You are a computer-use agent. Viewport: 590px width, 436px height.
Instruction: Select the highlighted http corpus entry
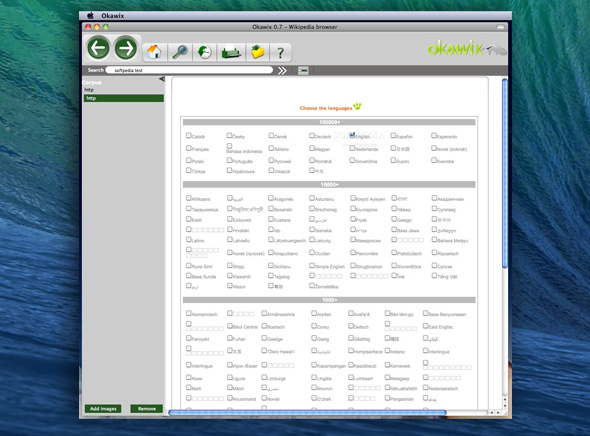(123, 98)
